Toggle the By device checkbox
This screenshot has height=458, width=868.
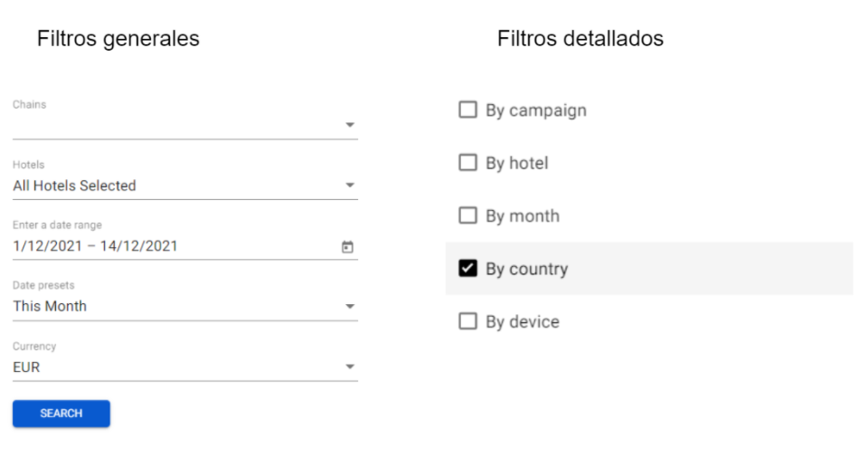point(467,321)
